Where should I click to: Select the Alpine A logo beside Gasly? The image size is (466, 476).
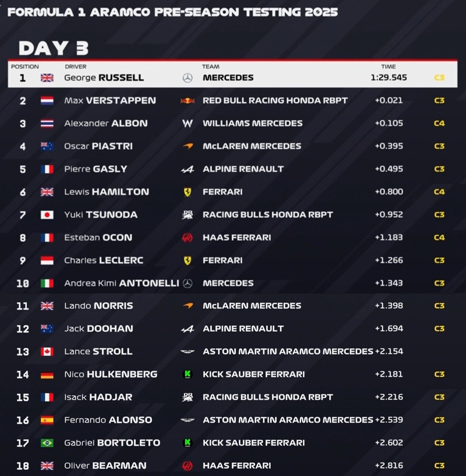coord(188,169)
